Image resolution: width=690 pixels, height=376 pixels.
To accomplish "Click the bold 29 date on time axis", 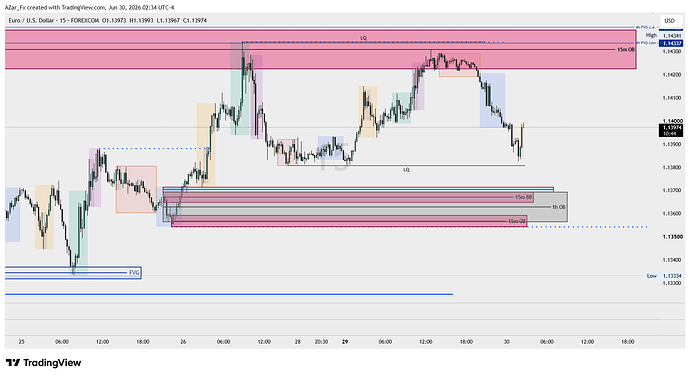I will pos(345,342).
